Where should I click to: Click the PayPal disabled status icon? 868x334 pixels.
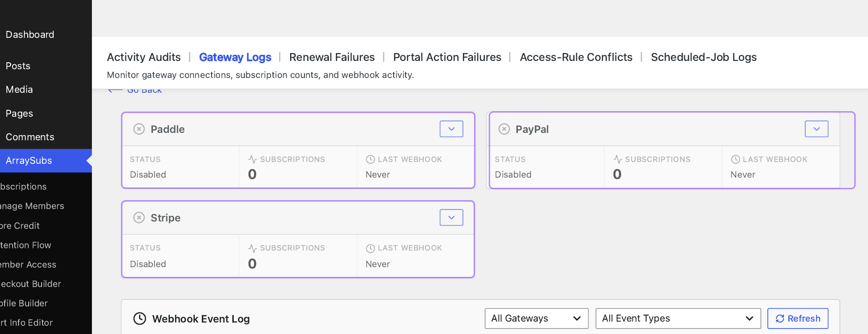(x=504, y=129)
